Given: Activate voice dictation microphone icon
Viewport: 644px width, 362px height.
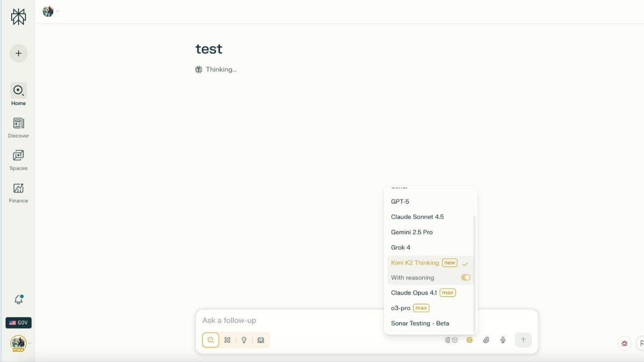Looking at the screenshot, I should (503, 340).
